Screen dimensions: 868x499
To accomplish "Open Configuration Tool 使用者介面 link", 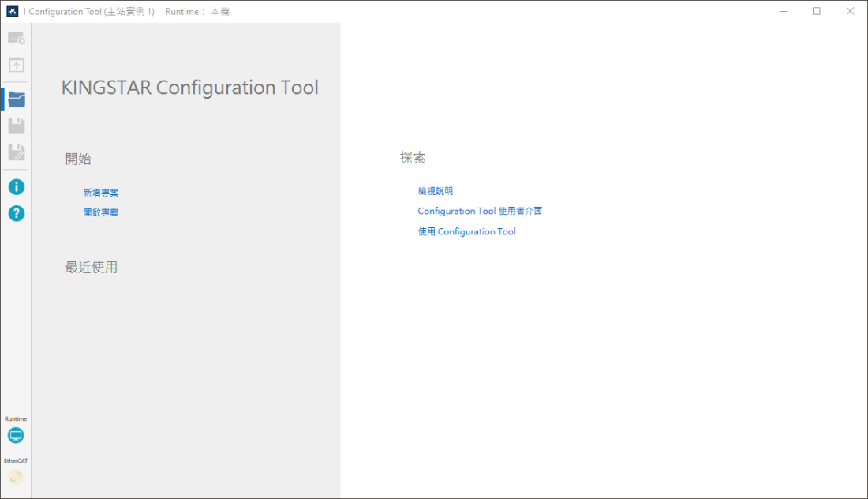I will tap(480, 212).
